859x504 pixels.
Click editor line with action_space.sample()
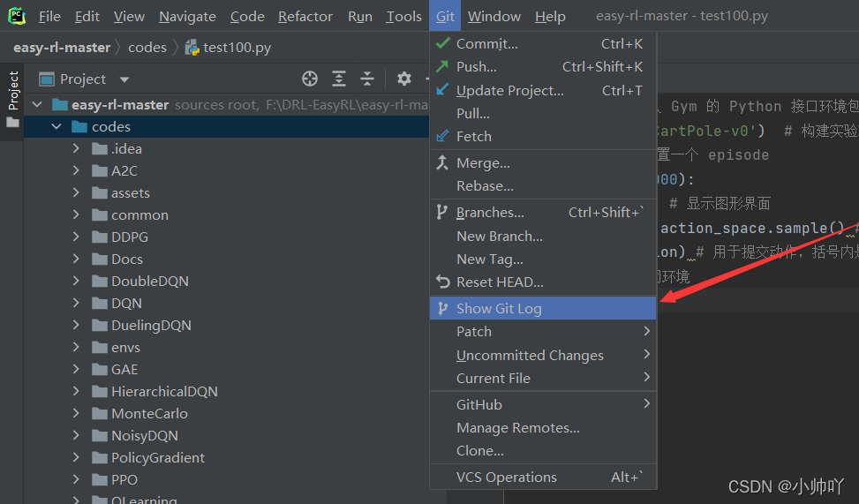click(757, 228)
